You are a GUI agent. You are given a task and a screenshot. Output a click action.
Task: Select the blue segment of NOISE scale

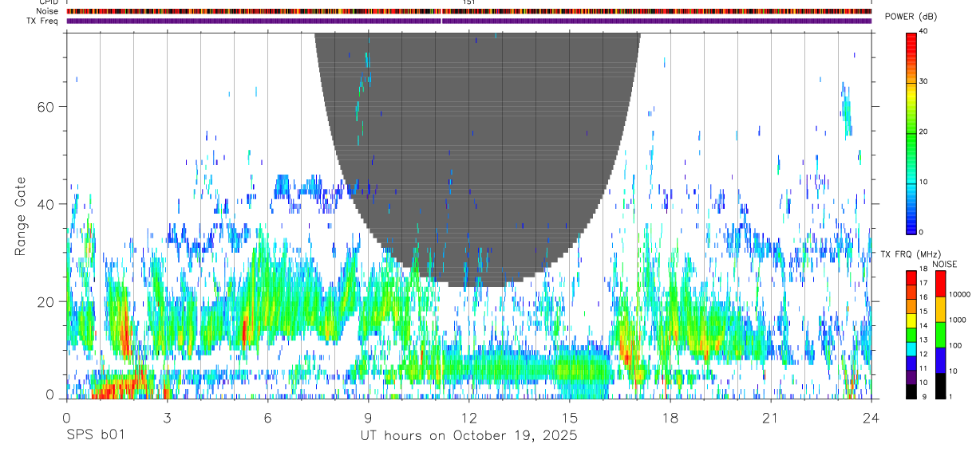tap(940, 360)
